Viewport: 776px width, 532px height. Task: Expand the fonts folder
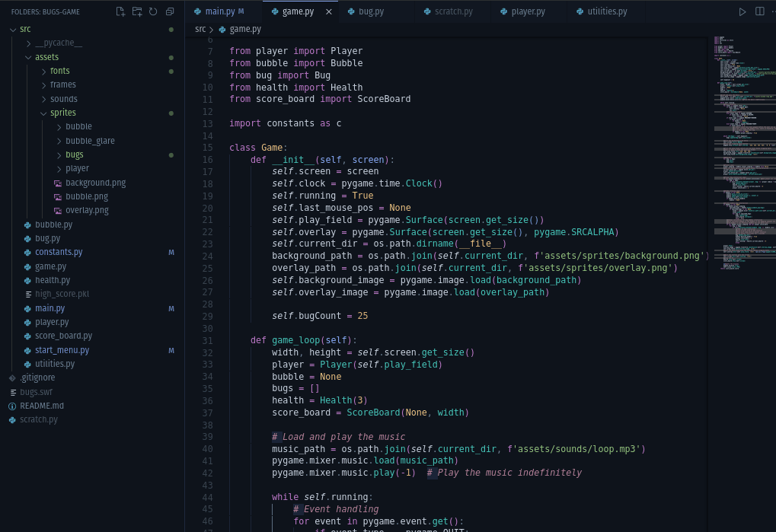pyautogui.click(x=59, y=71)
